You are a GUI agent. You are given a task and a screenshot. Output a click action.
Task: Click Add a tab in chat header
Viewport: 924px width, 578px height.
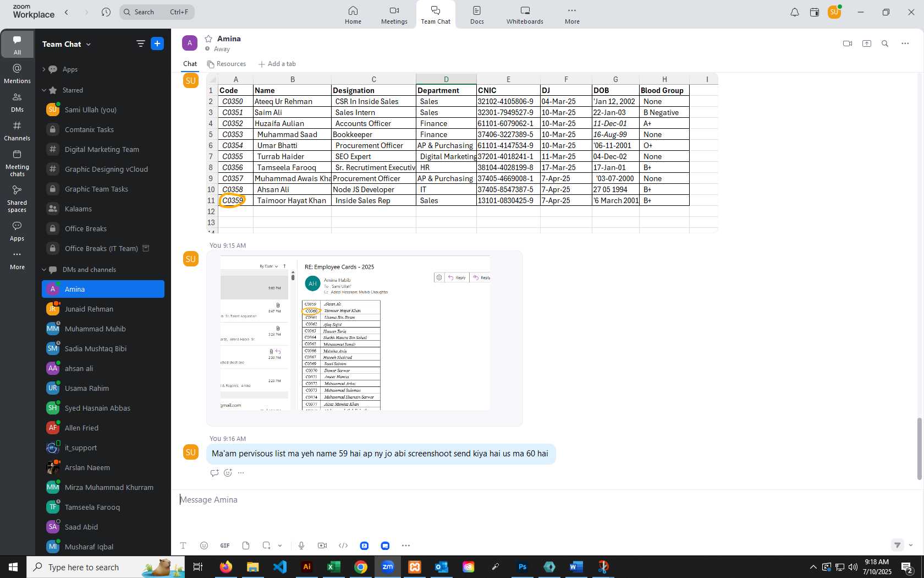[277, 64]
